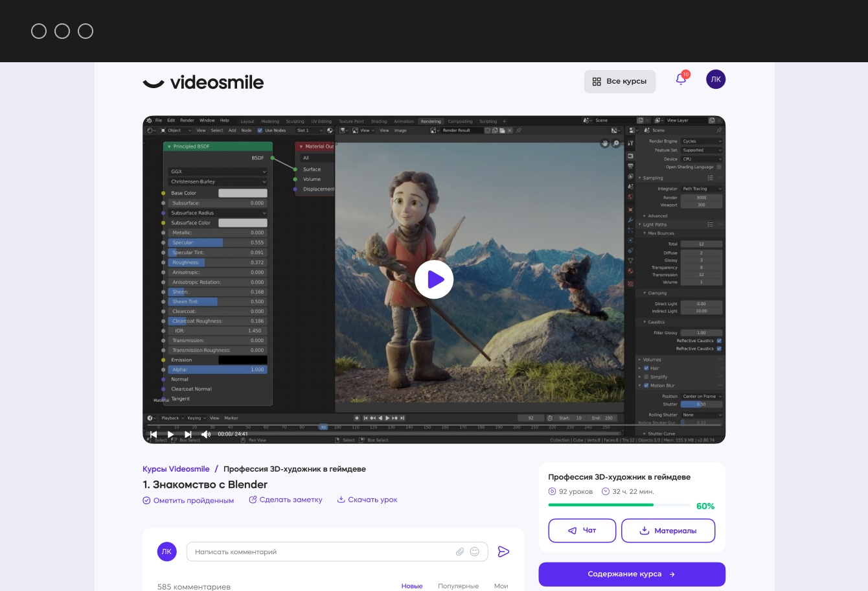Screen dimensions: 868x591
Task: Select Blender's Render properties tab icon
Action: [x=630, y=156]
